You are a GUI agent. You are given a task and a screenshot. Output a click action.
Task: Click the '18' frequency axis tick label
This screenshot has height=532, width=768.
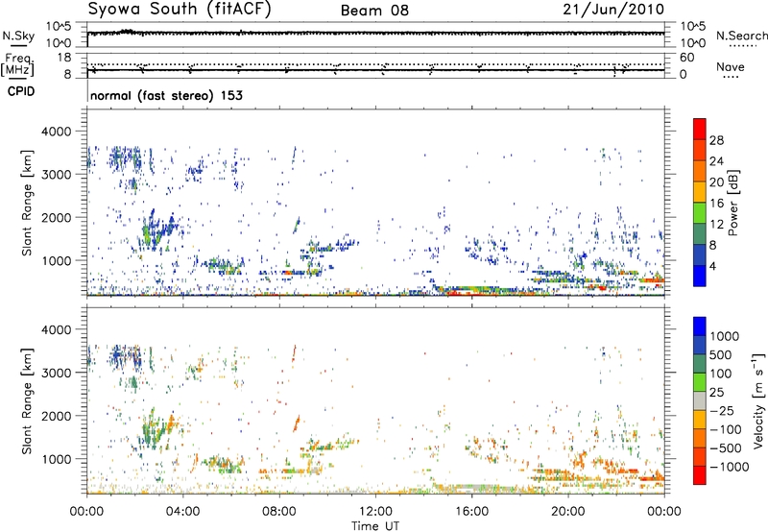point(64,58)
